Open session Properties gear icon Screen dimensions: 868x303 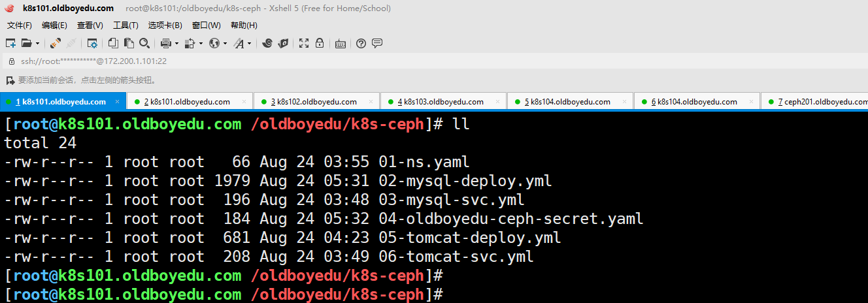tap(93, 44)
